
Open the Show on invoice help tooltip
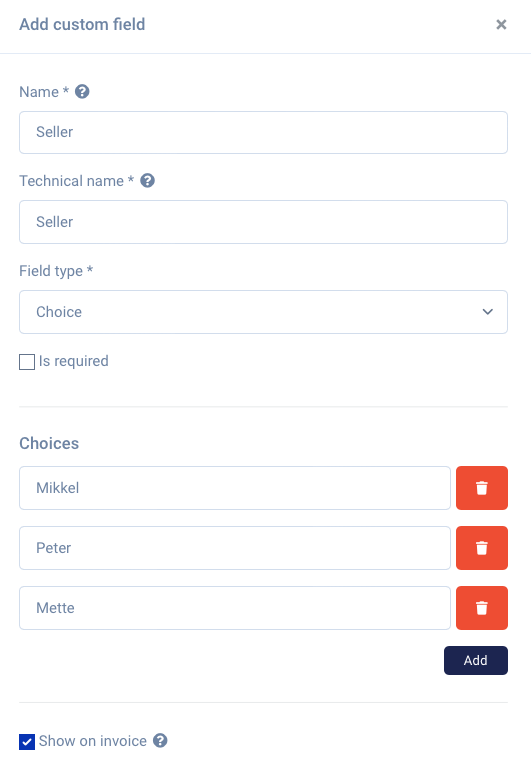tap(160, 740)
